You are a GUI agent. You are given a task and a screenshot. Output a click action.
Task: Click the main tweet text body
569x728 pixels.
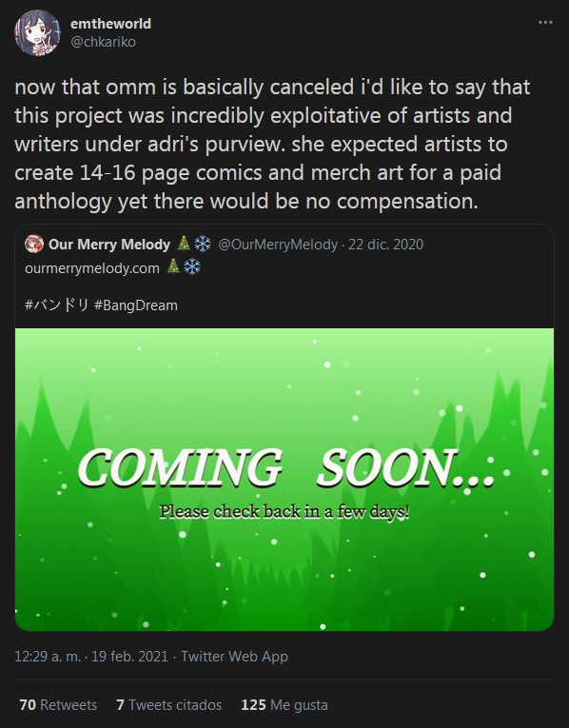click(272, 145)
